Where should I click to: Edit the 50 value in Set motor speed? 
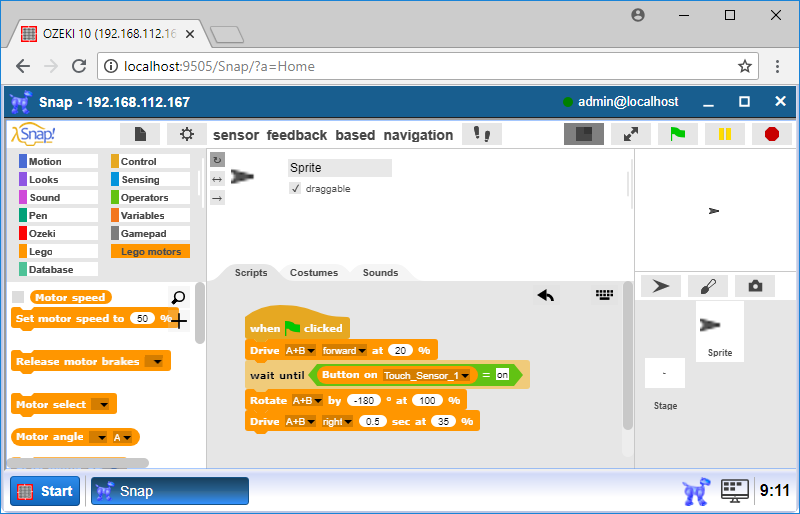tap(142, 319)
